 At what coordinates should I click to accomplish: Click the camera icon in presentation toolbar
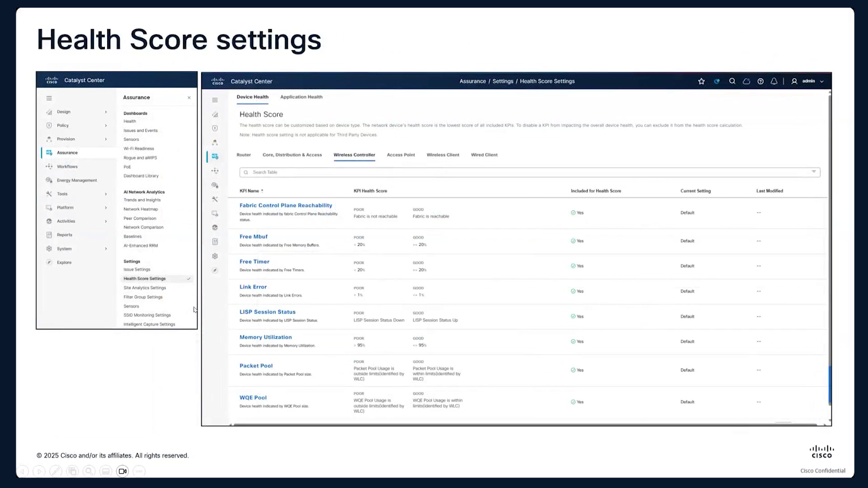(123, 471)
